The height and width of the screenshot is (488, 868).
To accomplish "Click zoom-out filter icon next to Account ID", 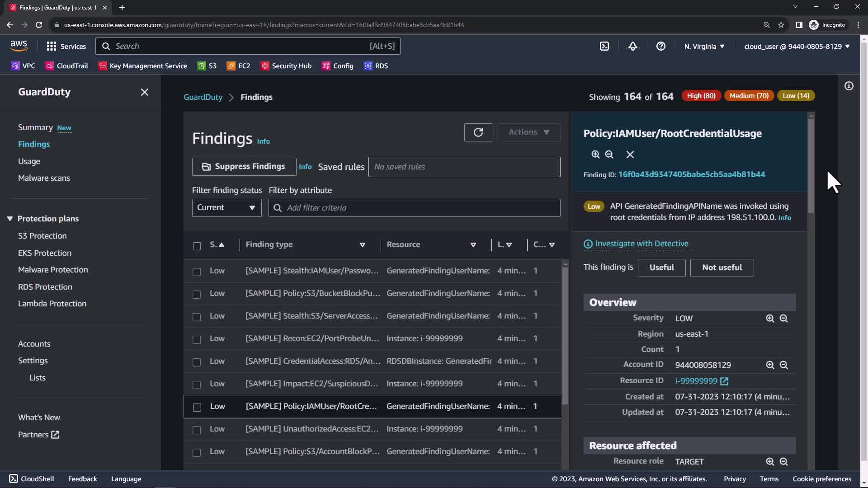I will coord(783,365).
